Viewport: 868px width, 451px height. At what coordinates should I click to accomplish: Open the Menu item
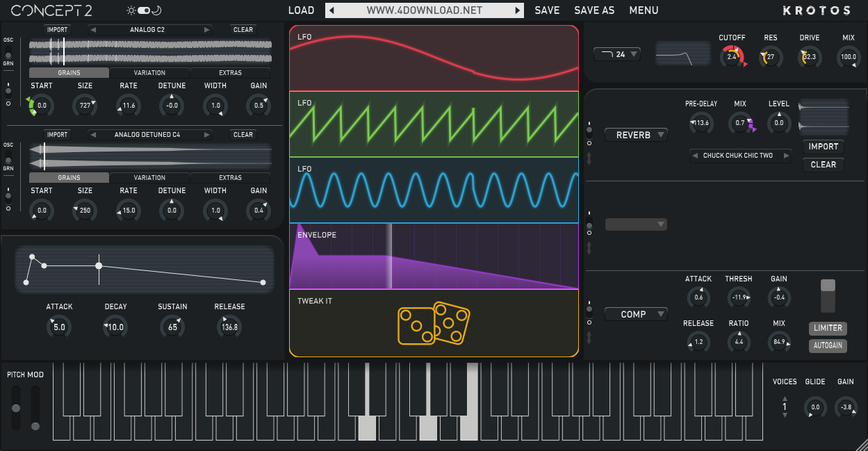click(644, 10)
